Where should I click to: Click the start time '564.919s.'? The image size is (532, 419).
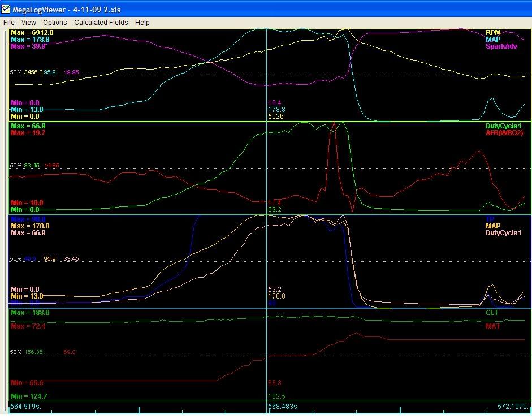(25, 406)
